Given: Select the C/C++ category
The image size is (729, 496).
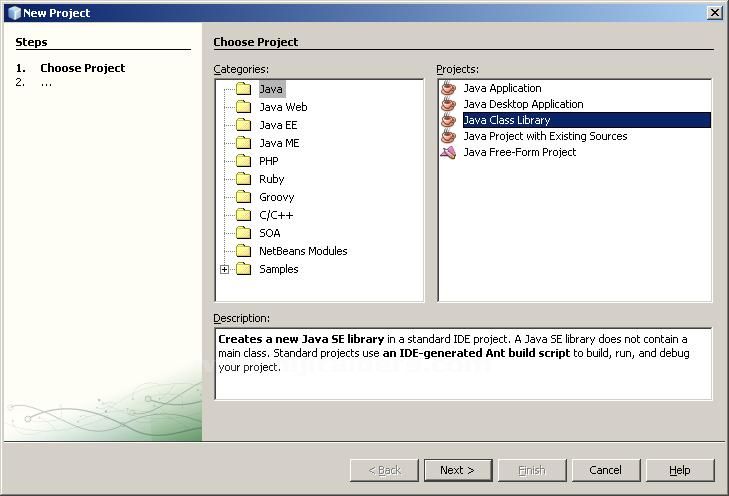Looking at the screenshot, I should coord(276,215).
